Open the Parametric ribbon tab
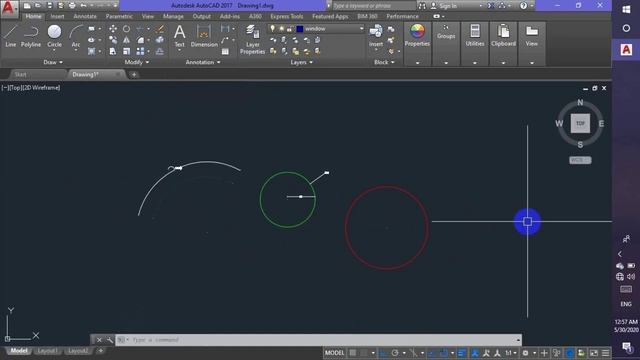The width and height of the screenshot is (640, 360). (119, 16)
